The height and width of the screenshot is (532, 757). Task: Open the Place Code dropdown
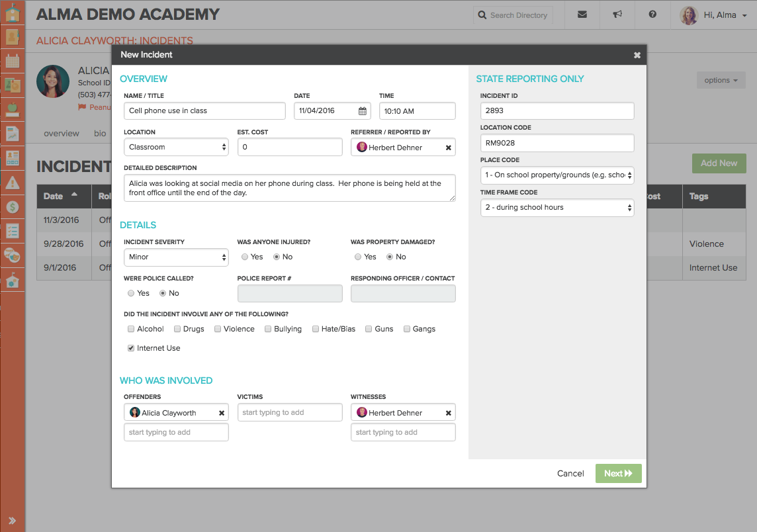[557, 175]
